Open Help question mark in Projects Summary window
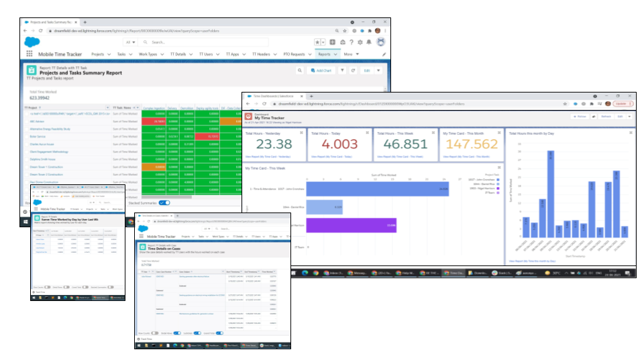This screenshot has height=362, width=644. click(x=351, y=42)
